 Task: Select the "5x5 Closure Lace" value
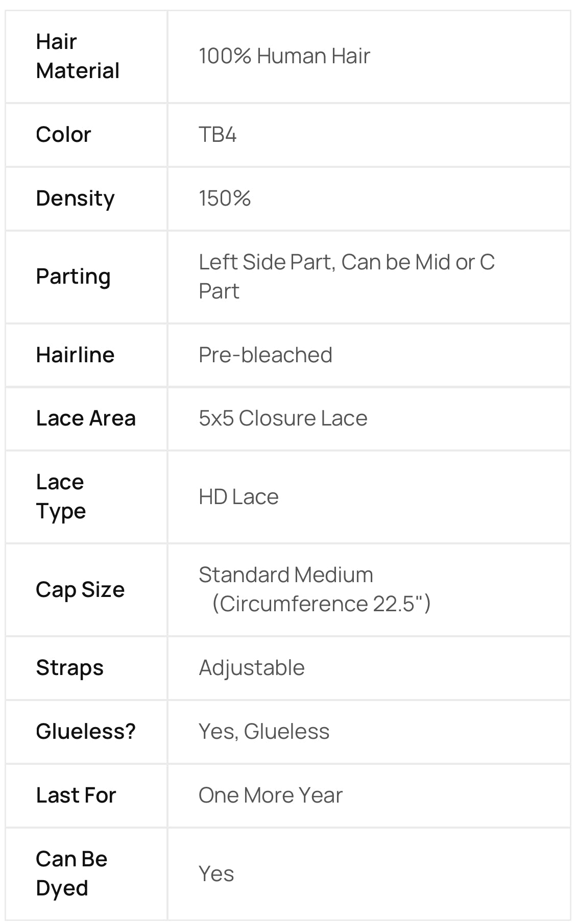coord(283,418)
